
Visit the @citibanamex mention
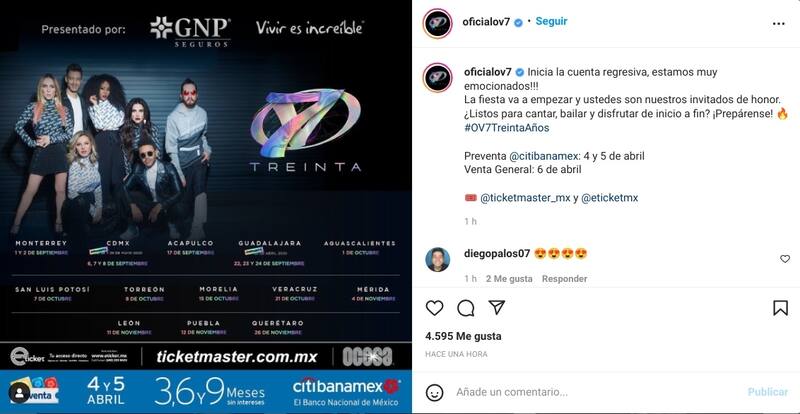pos(543,156)
